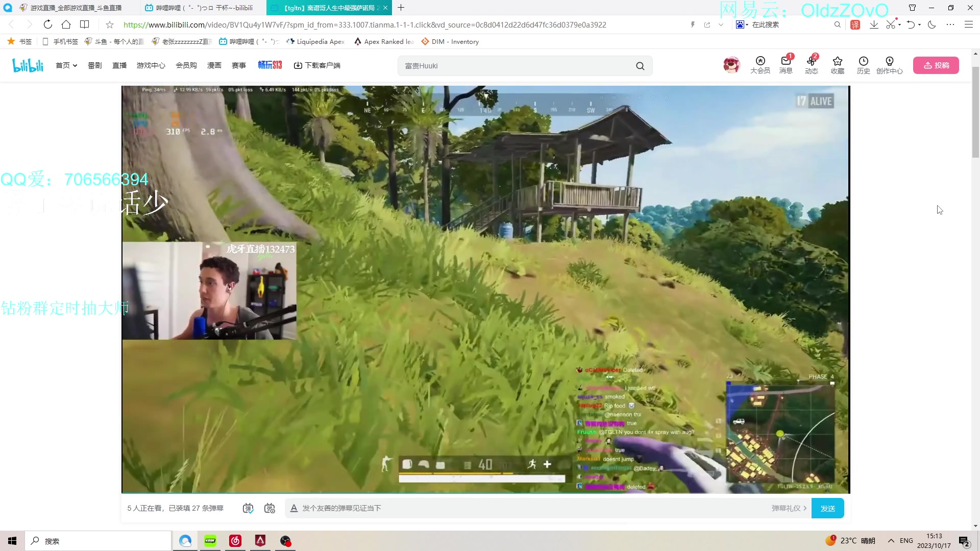Click the red translate icon
The width and height of the screenshot is (980, 551).
coord(855,24)
